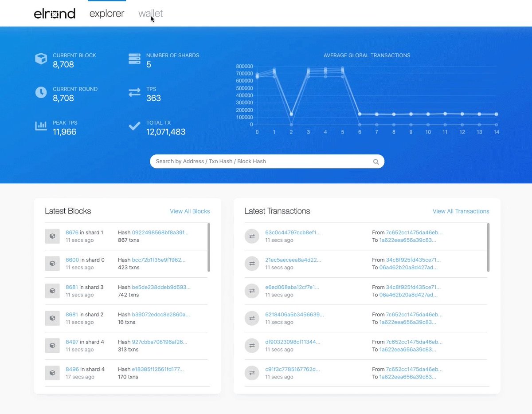This screenshot has width=532, height=414.
Task: Open To address of transaction c91f3c7785167762d
Action: coord(407,377)
